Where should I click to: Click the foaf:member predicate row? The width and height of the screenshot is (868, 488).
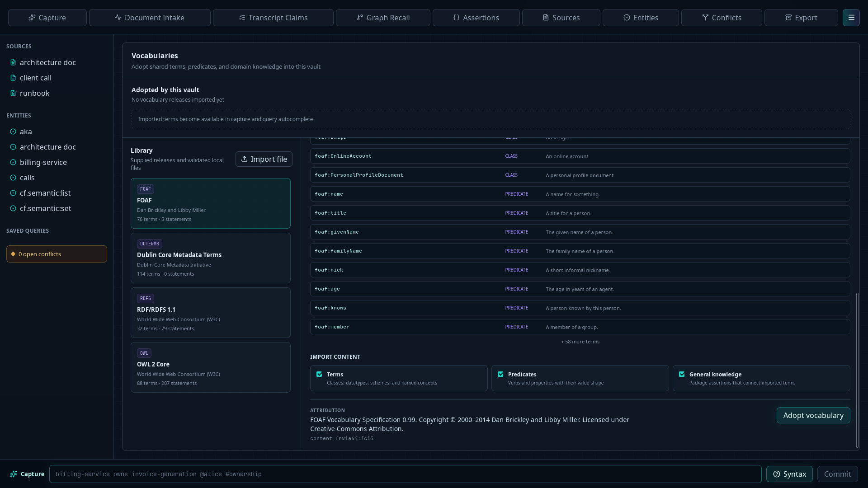point(580,327)
